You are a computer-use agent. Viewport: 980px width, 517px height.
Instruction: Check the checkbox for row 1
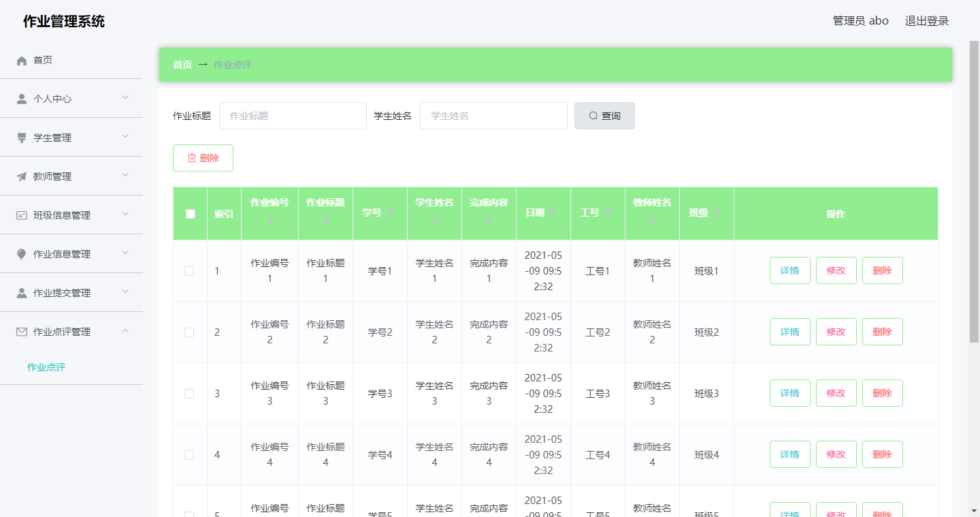point(189,271)
